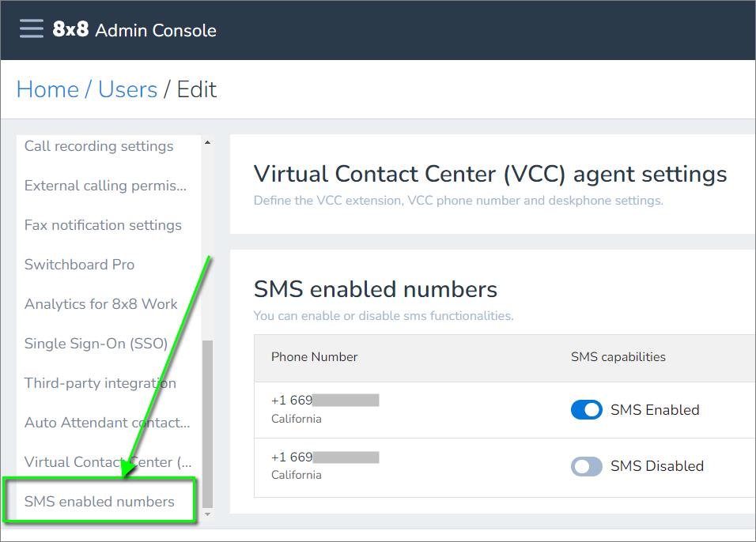
Task: Open Switchboard Pro sidebar item
Action: coord(79,265)
